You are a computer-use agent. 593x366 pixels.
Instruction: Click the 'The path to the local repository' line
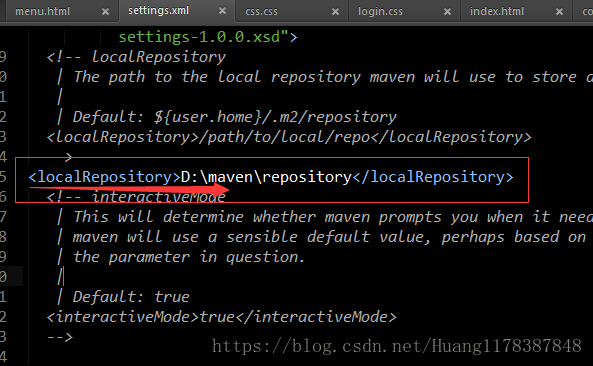(324, 77)
